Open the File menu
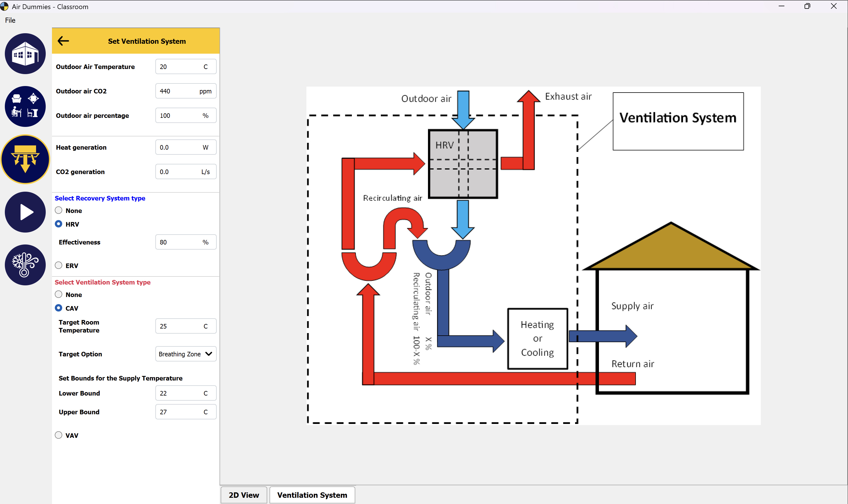848x504 pixels. [x=10, y=20]
